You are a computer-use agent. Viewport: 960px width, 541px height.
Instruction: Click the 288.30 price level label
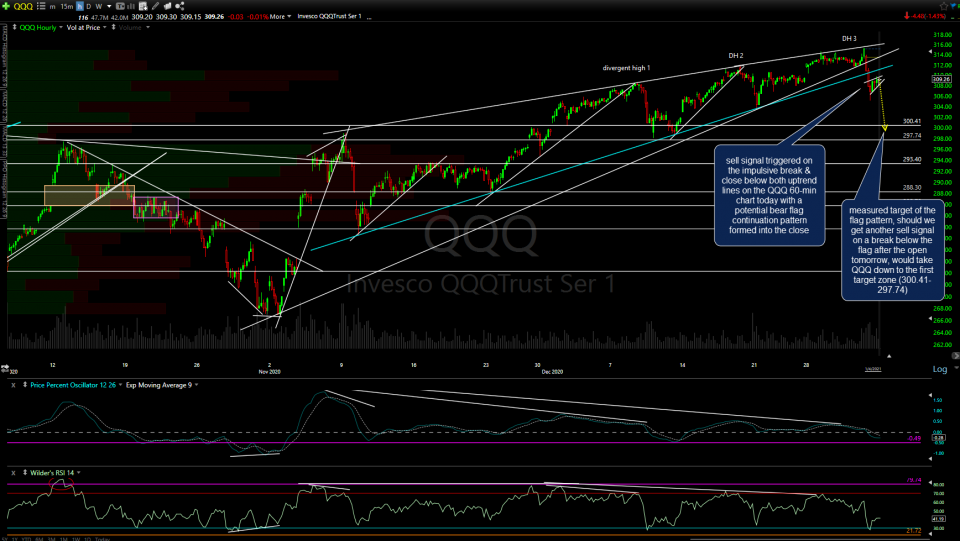pos(912,187)
